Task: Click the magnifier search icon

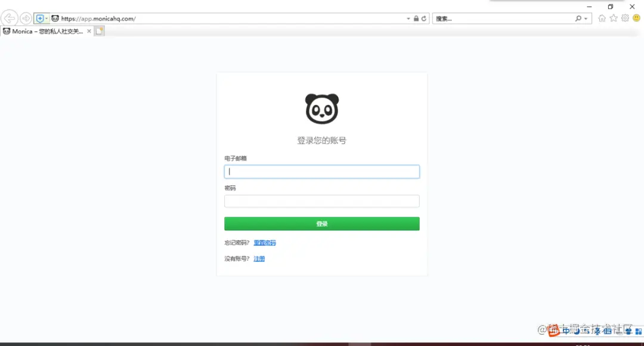Action: [578, 18]
